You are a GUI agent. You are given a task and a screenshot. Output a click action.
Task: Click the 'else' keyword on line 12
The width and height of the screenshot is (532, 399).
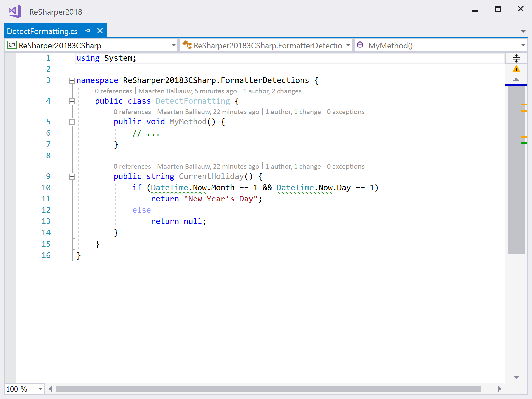point(141,210)
